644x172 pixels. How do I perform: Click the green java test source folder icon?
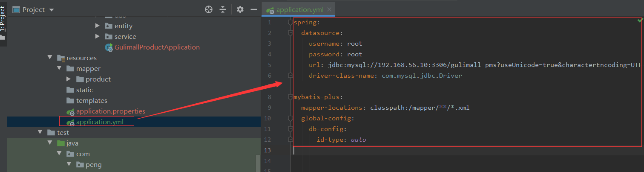(x=60, y=143)
